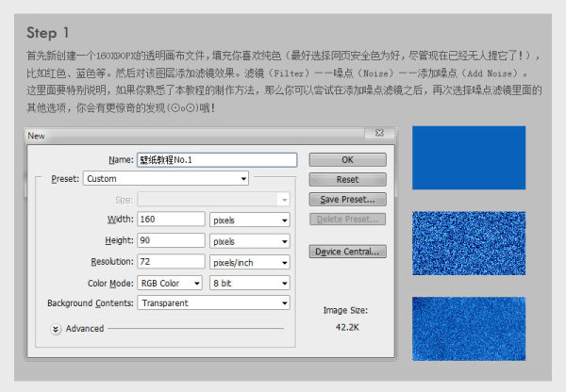The height and width of the screenshot is (392, 566).
Task: Expand the Advanced section chevron
Action: coord(56,329)
